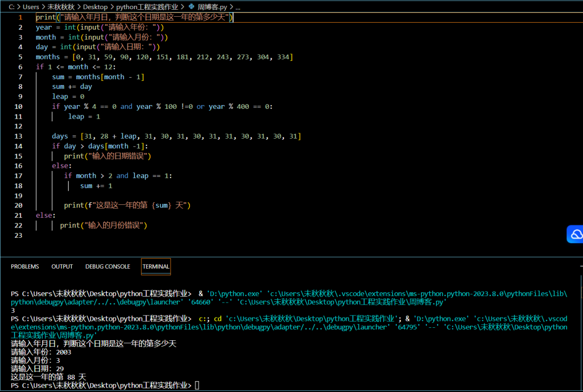Click the '未秋秋秋' breadcrumb segment
Image resolution: width=583 pixels, height=392 pixels.
click(61, 6)
